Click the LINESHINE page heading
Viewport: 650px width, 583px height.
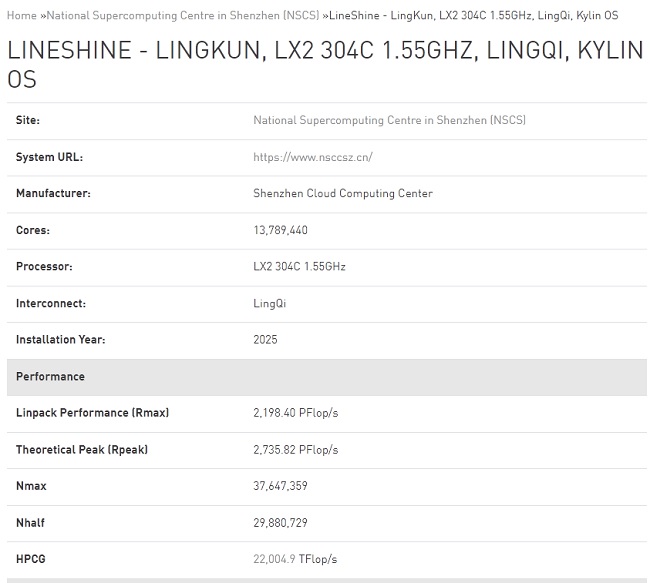click(x=325, y=64)
